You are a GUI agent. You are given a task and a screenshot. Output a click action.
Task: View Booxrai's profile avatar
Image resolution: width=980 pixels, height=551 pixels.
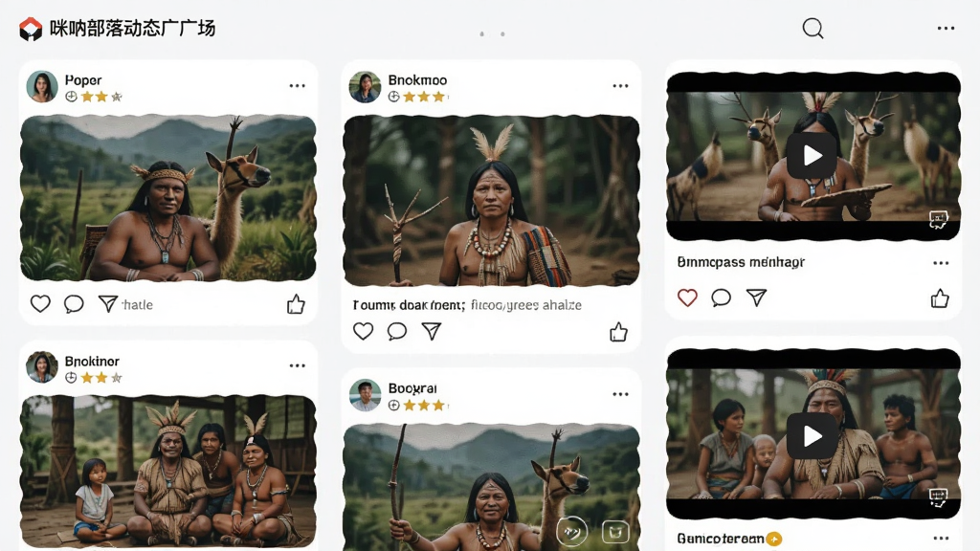[x=365, y=395]
